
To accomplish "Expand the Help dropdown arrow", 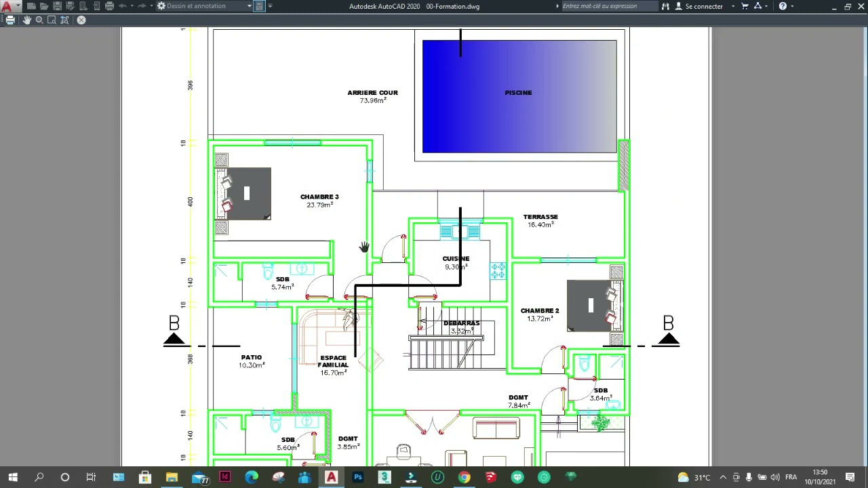I will (x=792, y=6).
